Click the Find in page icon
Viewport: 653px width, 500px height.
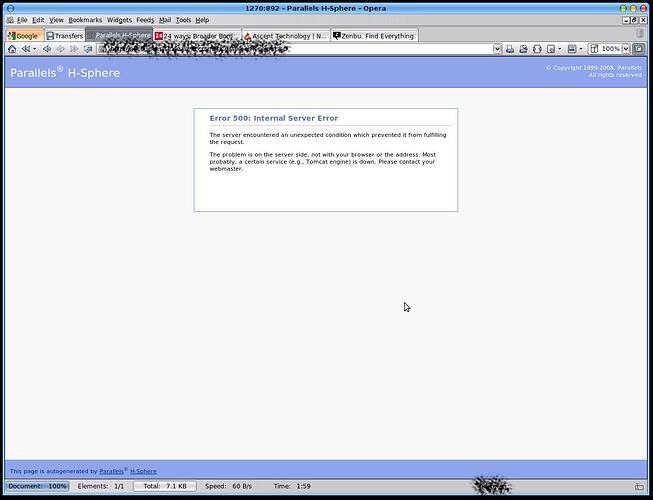click(x=551, y=49)
